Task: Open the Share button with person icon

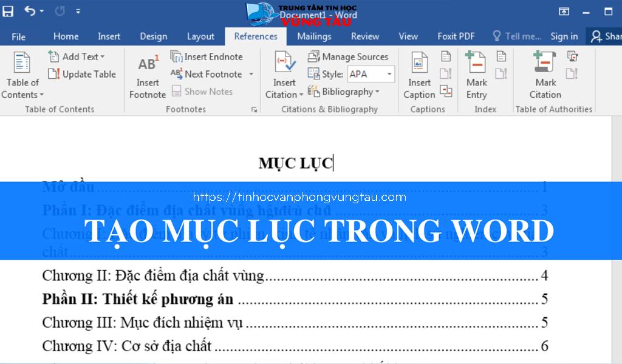Action: [x=606, y=36]
